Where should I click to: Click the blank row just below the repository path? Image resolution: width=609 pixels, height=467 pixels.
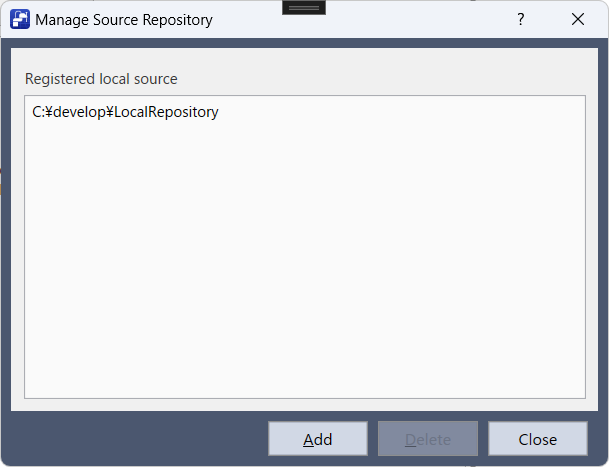click(125, 135)
